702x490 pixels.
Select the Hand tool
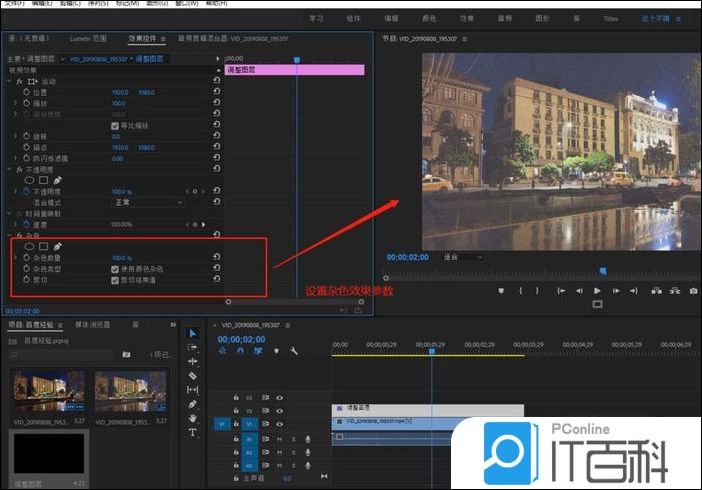tap(193, 418)
